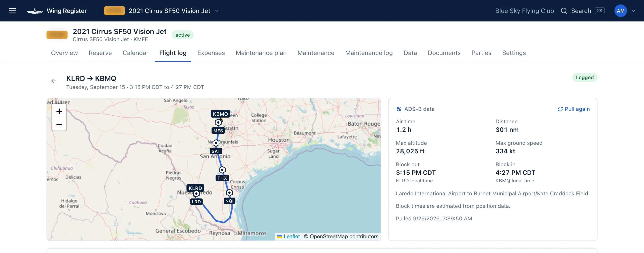The width and height of the screenshot is (644, 253).
Task: Go back using the left arrow
Action: (53, 81)
